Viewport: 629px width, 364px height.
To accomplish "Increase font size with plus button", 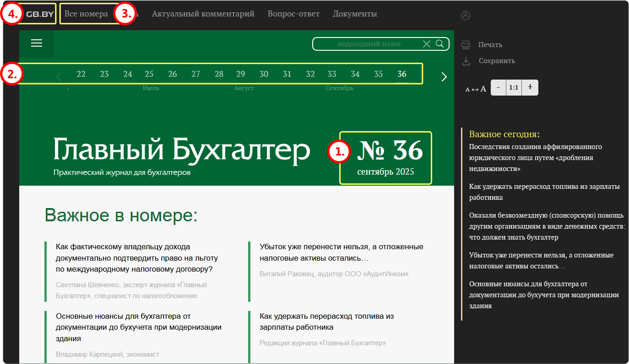I will click(530, 87).
